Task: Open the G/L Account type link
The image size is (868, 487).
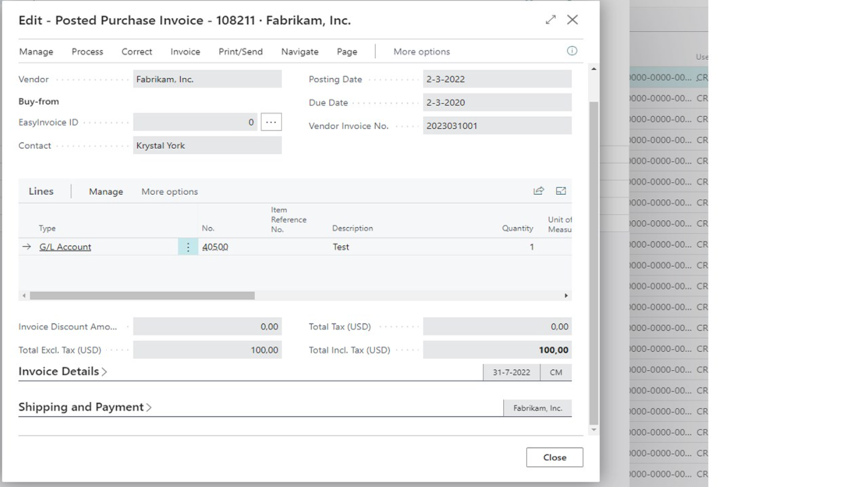Action: coord(65,247)
